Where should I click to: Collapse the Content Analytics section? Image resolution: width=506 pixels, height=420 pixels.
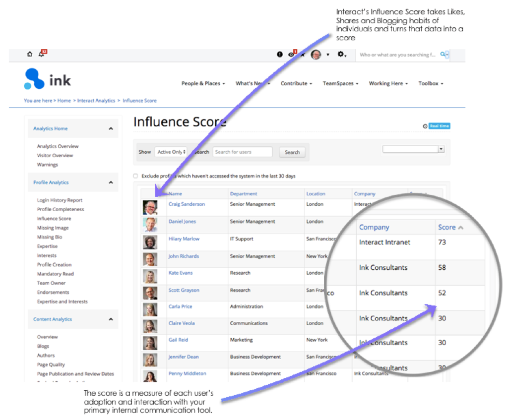111,319
